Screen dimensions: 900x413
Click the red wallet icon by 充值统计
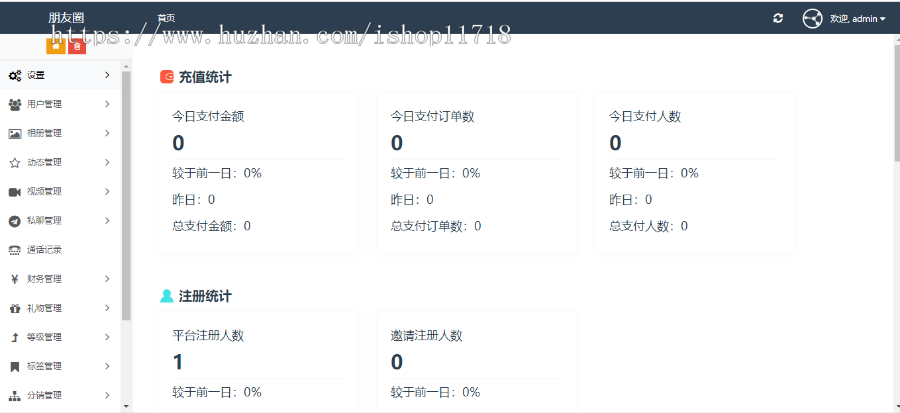[166, 77]
